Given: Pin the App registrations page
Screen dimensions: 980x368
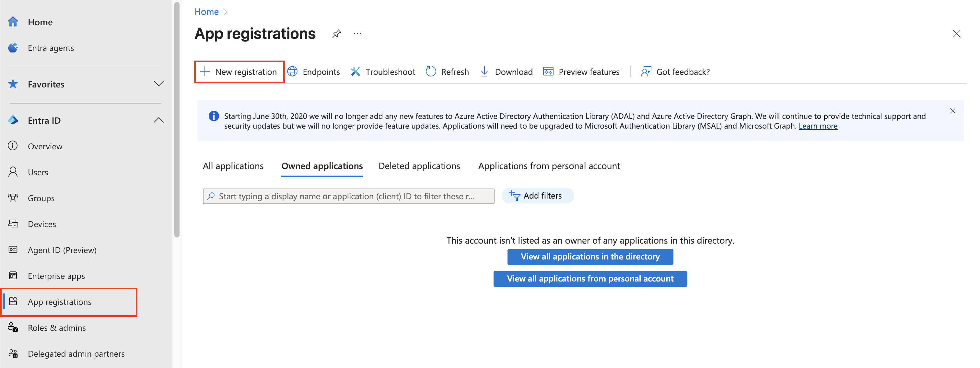Looking at the screenshot, I should pyautogui.click(x=336, y=33).
